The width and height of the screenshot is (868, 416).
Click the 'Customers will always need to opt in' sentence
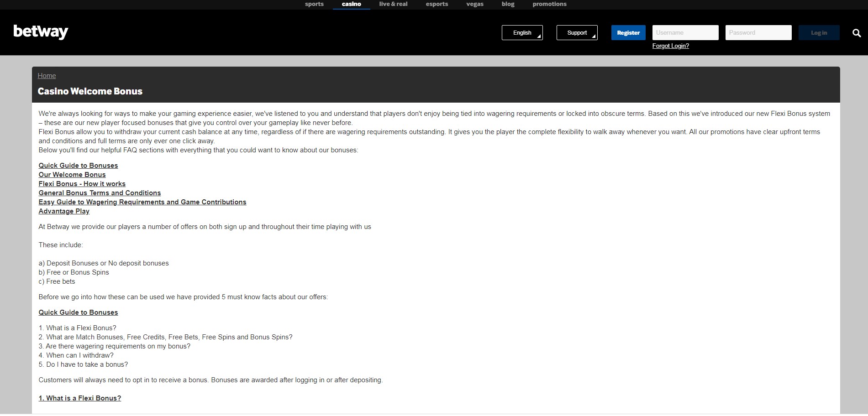(x=210, y=380)
